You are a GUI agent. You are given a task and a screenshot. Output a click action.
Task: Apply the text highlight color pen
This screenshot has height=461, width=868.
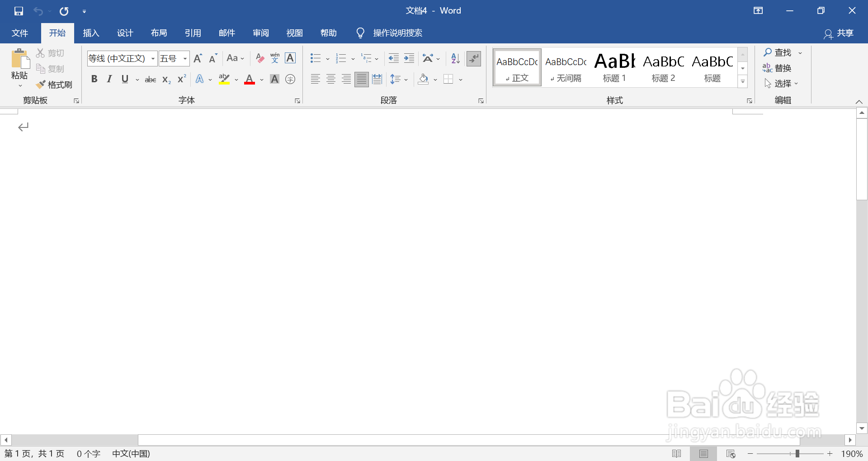(224, 79)
